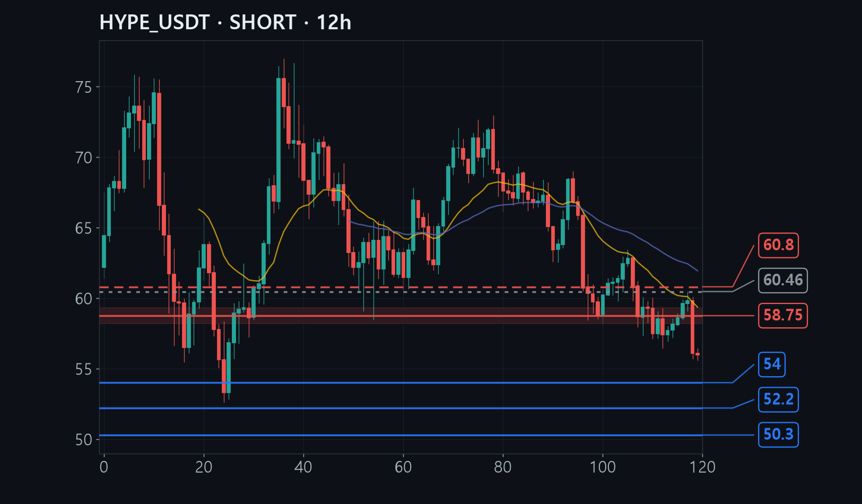Click the 50 tick on the price axis
Image resolution: width=862 pixels, height=504 pixels.
coord(83,440)
